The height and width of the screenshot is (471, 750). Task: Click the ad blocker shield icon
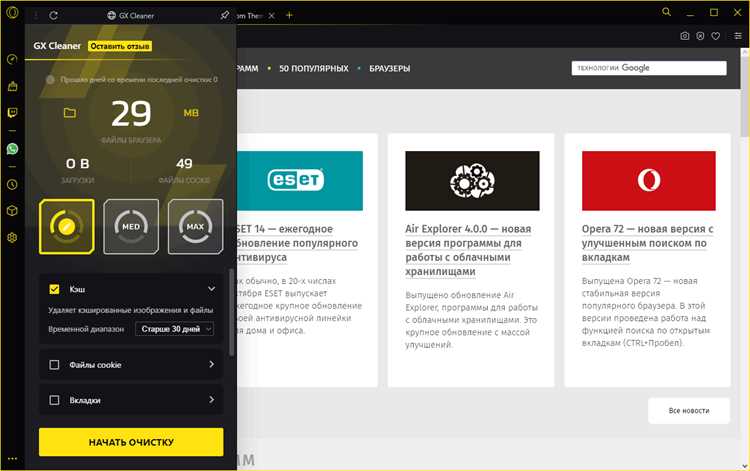coord(700,36)
